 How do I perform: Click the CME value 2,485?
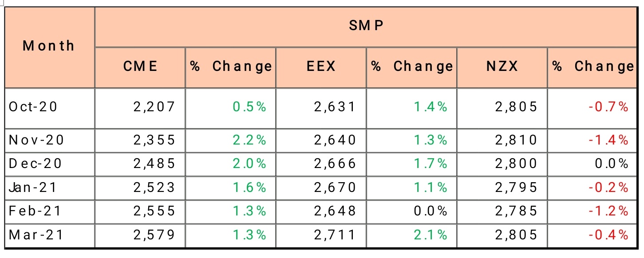pos(154,164)
